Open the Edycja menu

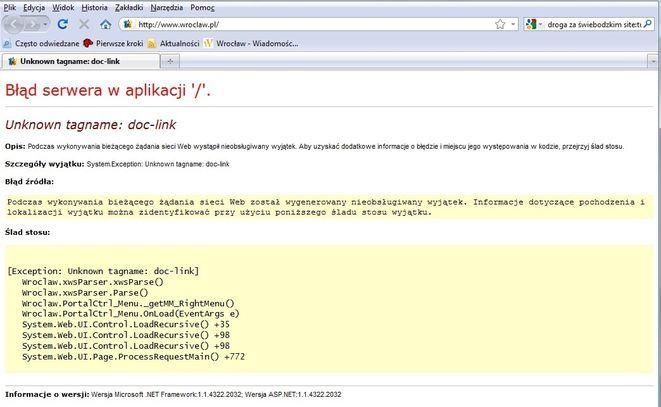(34, 7)
